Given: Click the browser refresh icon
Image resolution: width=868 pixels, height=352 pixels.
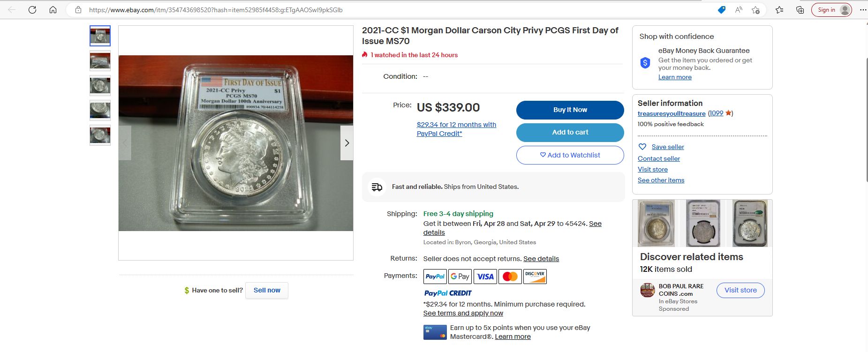Looking at the screenshot, I should point(32,10).
